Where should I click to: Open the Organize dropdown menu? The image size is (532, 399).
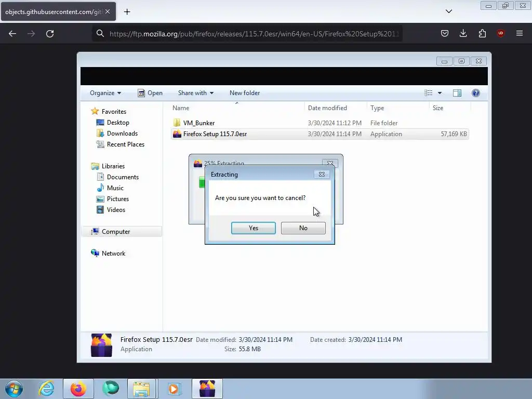[x=105, y=93]
